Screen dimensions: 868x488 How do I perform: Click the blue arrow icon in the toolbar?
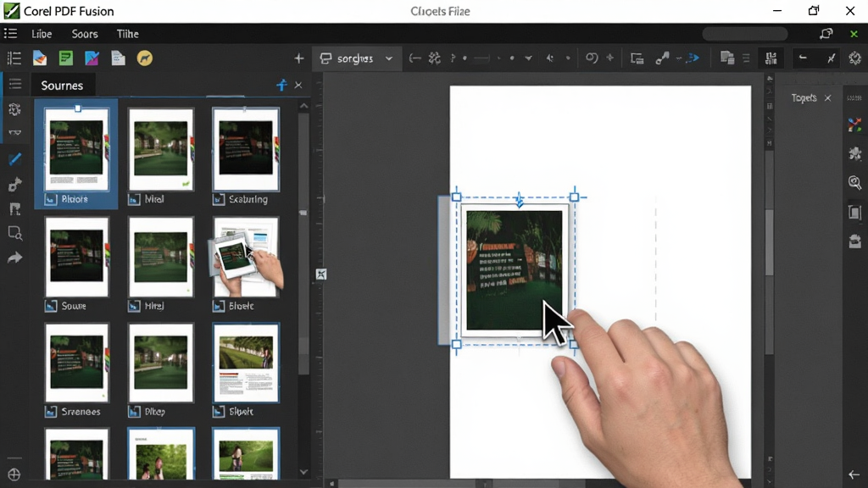[x=693, y=58]
